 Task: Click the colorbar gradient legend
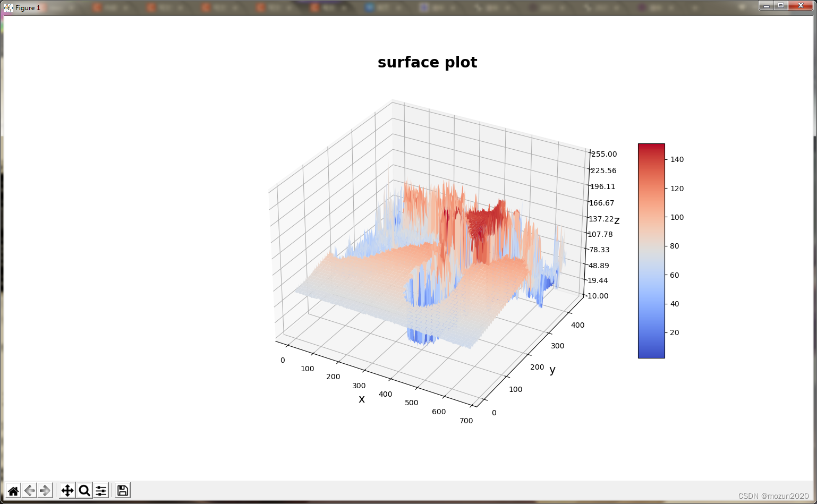click(x=651, y=251)
